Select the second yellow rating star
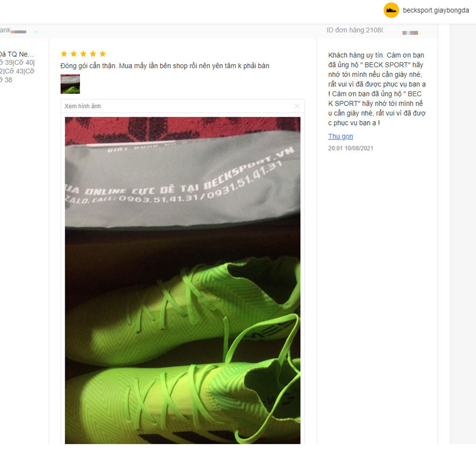Screen dimensions: 476x476 tap(73, 54)
